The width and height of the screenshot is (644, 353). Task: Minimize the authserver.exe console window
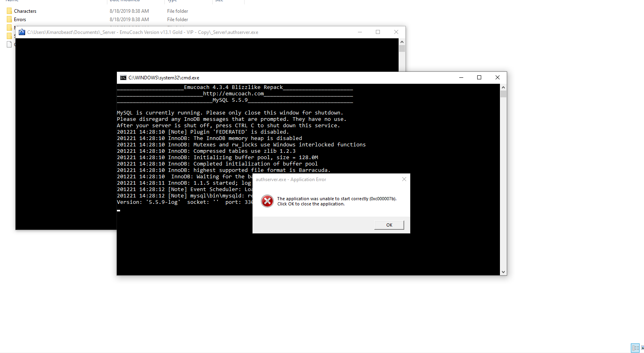[x=360, y=32]
